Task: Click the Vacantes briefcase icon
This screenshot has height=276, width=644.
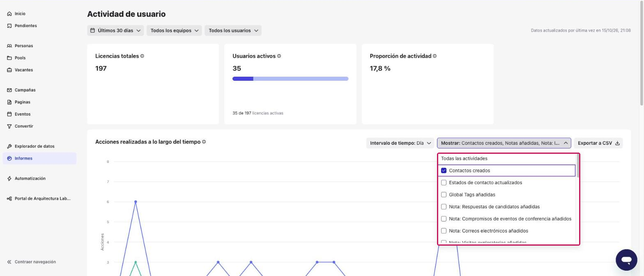Action: tap(9, 70)
